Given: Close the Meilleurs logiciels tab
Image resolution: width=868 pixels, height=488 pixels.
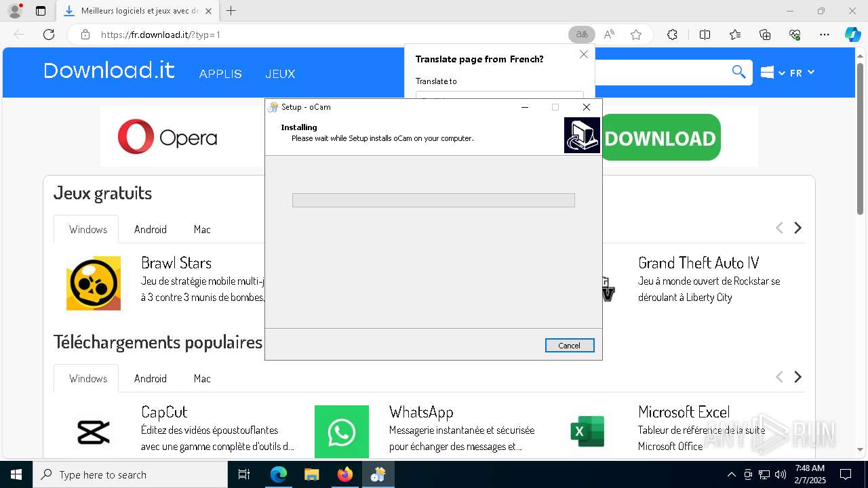Looking at the screenshot, I should [x=208, y=11].
